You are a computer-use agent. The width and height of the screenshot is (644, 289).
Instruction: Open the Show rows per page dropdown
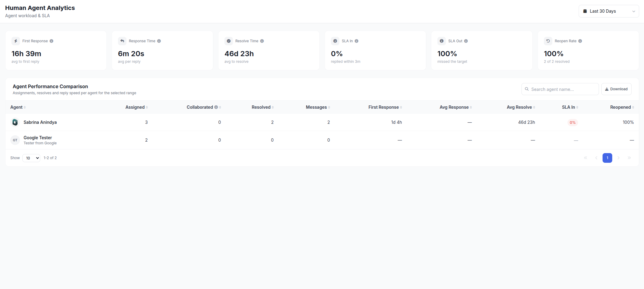click(x=31, y=158)
